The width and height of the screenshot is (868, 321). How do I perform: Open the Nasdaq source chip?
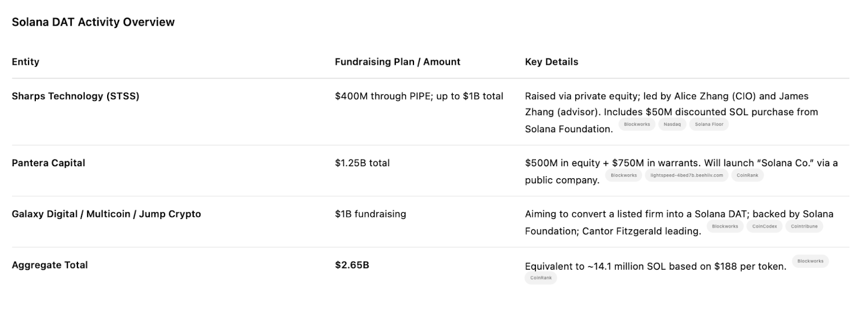tap(672, 124)
